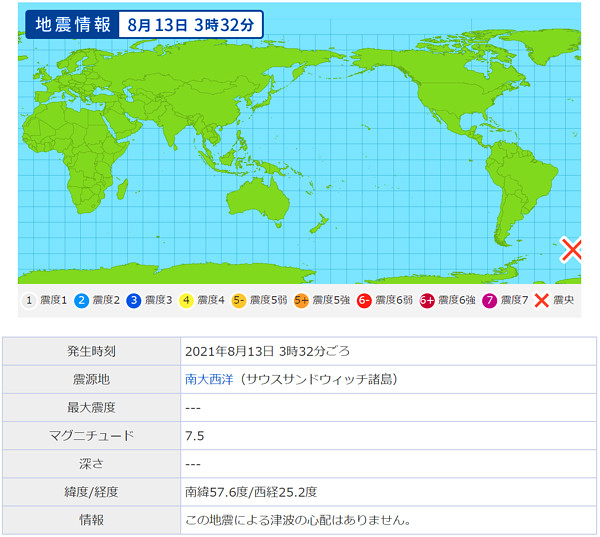The image size is (600, 537).
Task: Open the 南大西洋 epicenter region link
Action: pyautogui.click(x=206, y=380)
